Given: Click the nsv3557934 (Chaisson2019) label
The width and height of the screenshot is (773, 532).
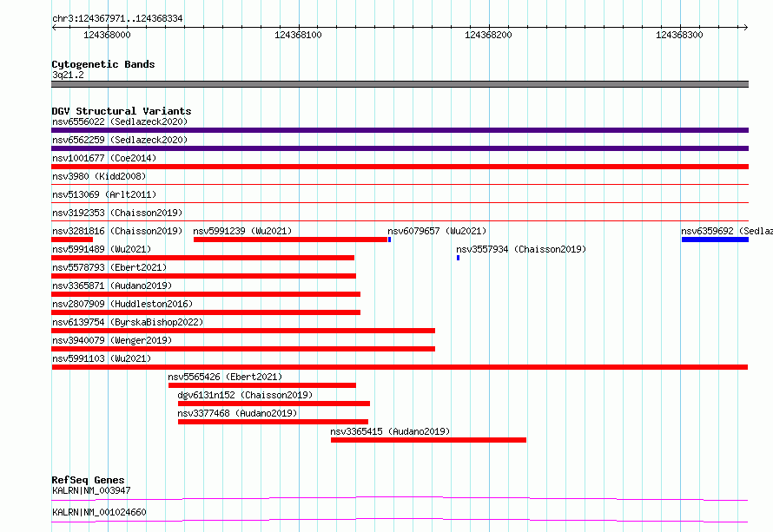Looking at the screenshot, I should click(x=521, y=249).
